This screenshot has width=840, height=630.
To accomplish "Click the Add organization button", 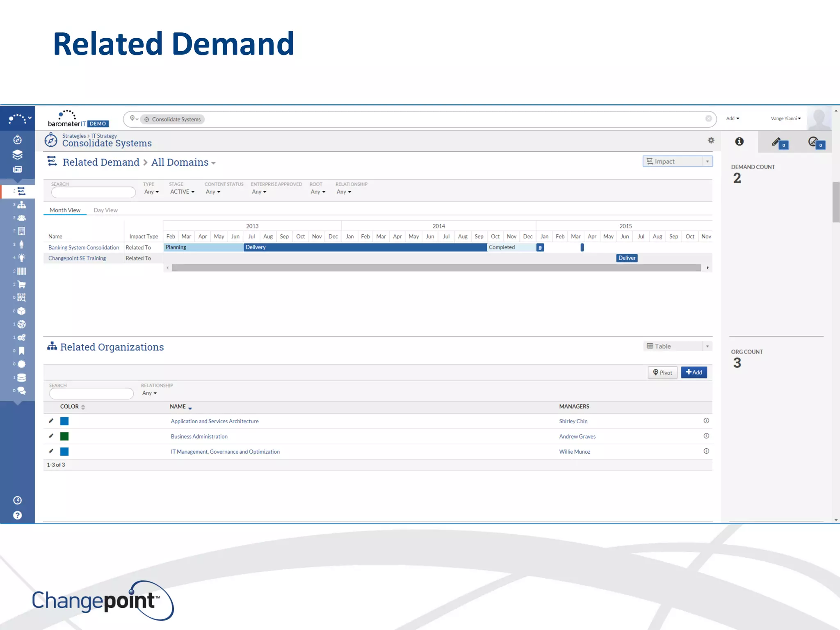I will pyautogui.click(x=694, y=372).
